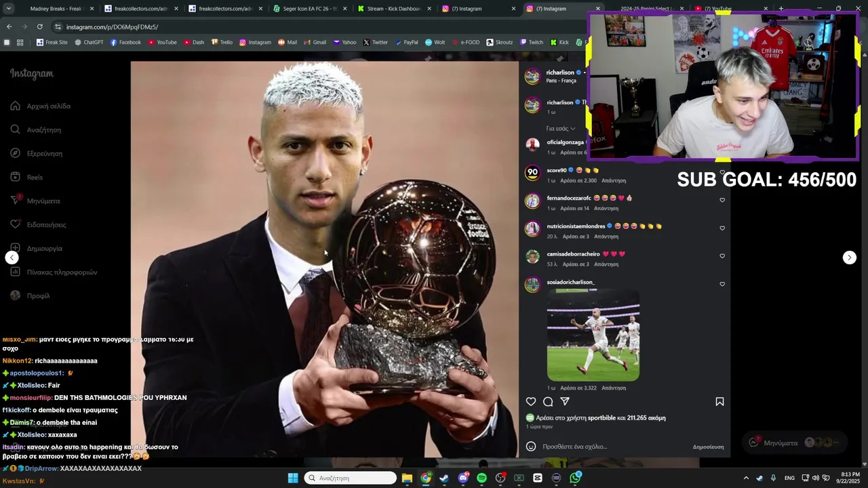The width and height of the screenshot is (868, 488).
Task: Open Instagram Home (Αρχική σελίδα) in sidebar
Action: click(x=41, y=106)
